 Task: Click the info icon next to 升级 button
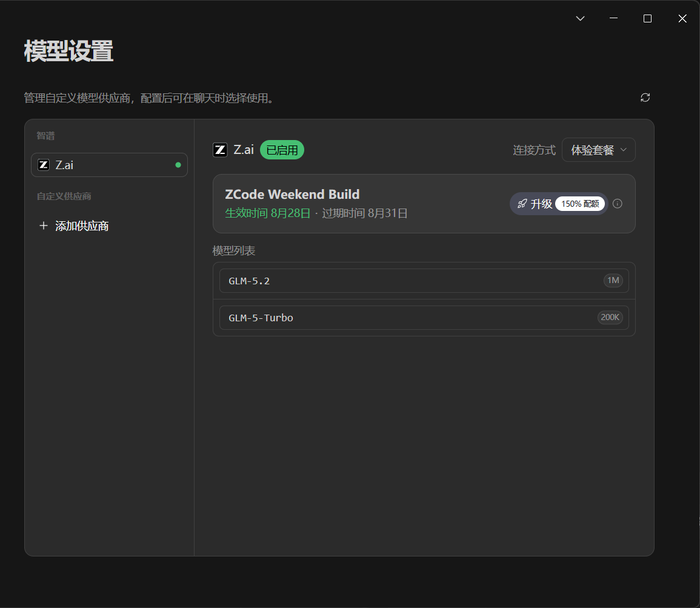pos(618,204)
